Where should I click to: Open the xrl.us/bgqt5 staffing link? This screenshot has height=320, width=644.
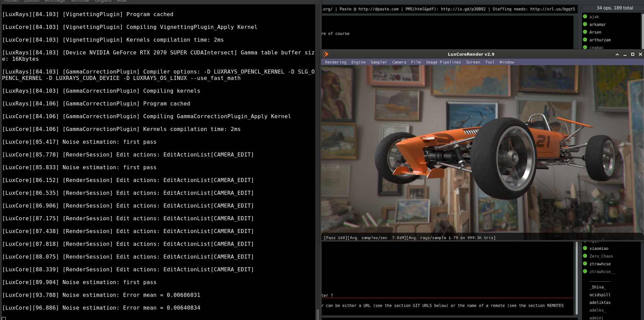click(x=553, y=9)
